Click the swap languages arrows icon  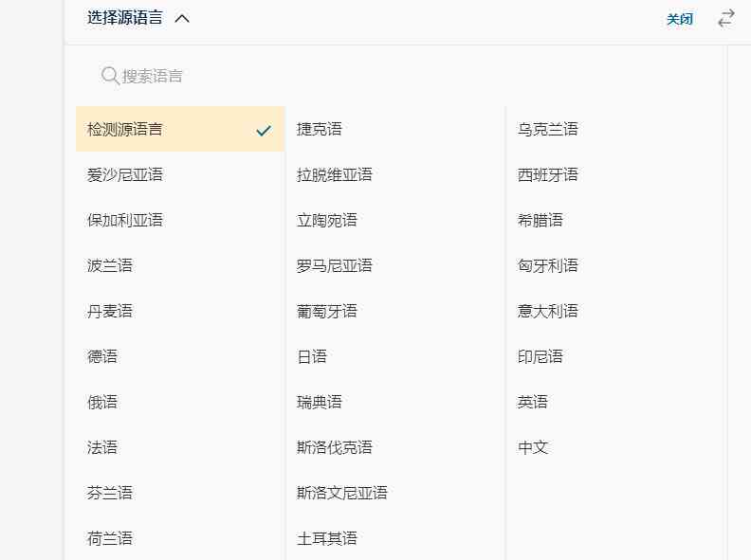(726, 19)
